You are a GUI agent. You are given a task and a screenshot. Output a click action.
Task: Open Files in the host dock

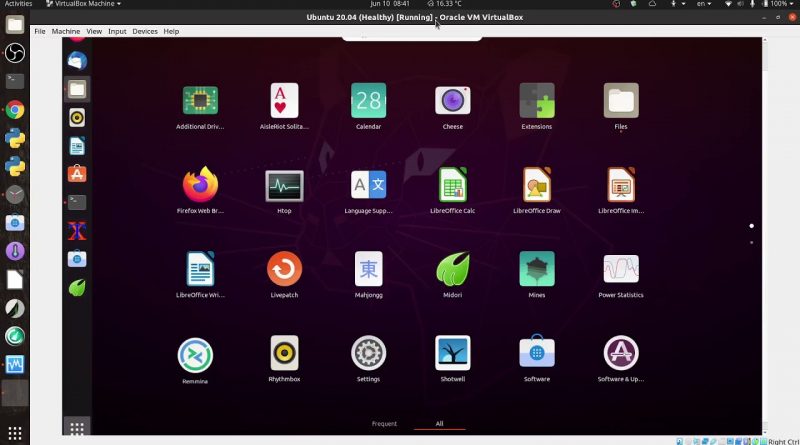tap(15, 24)
